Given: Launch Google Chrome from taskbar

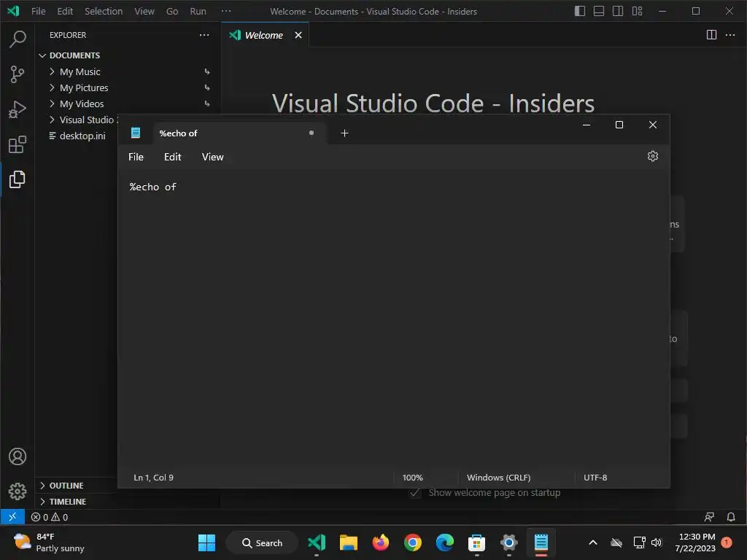Looking at the screenshot, I should tap(413, 542).
